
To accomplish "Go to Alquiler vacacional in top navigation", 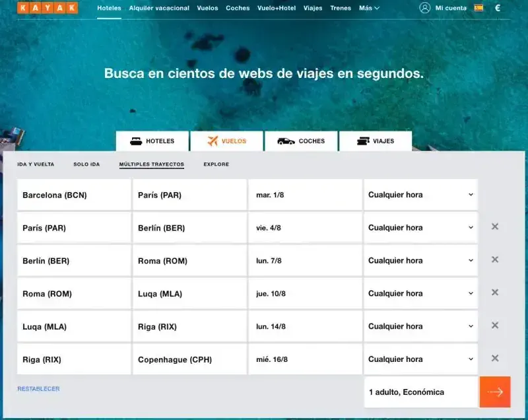I will tap(159, 8).
